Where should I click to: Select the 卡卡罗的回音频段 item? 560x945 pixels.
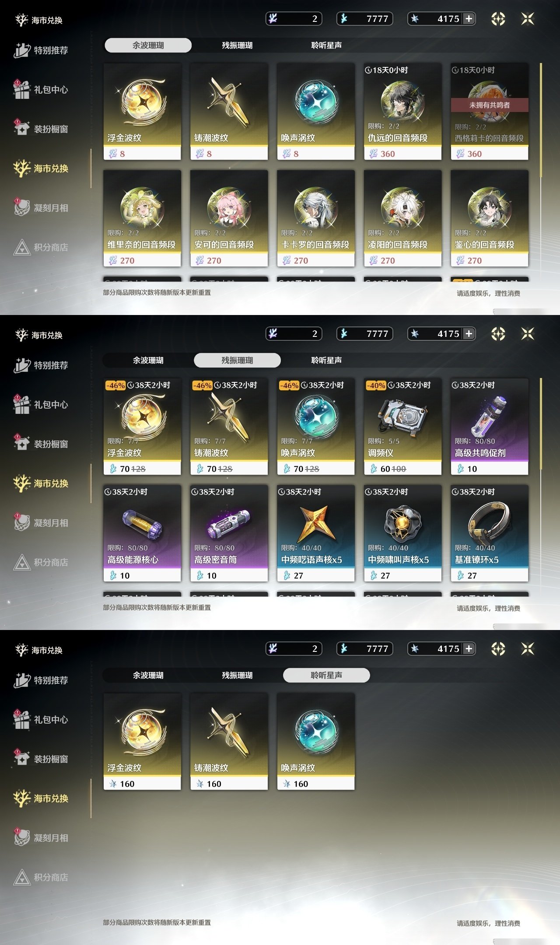pos(316,218)
